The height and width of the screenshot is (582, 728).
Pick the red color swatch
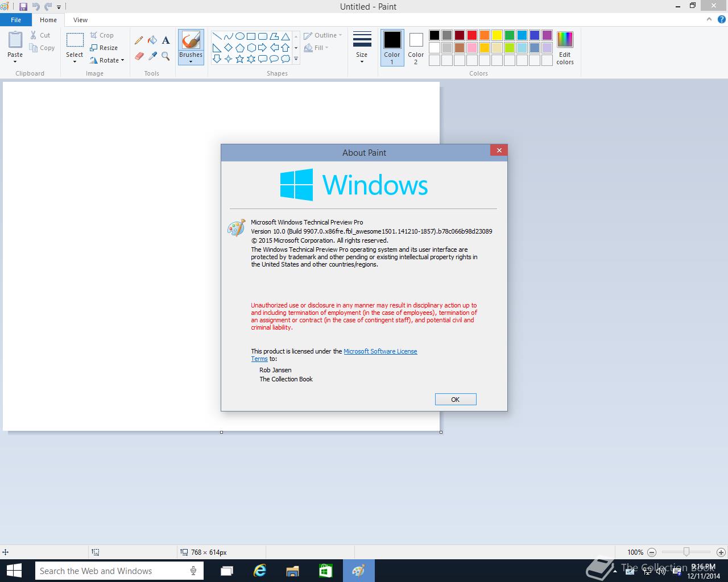point(471,35)
